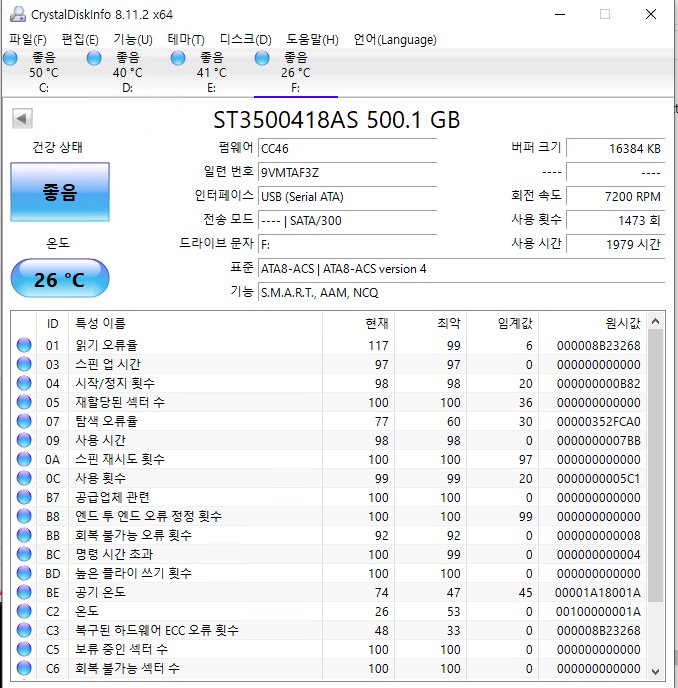Screen dimensions: 678x688
Task: Click the attribute list vertical scrollbar thumb
Action: 656,466
